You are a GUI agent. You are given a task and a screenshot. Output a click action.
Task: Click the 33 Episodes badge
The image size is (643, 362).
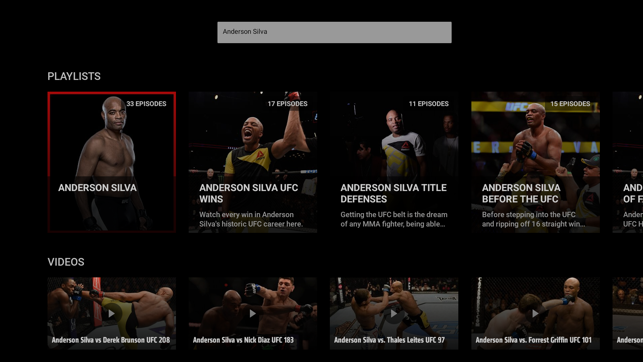pyautogui.click(x=146, y=104)
